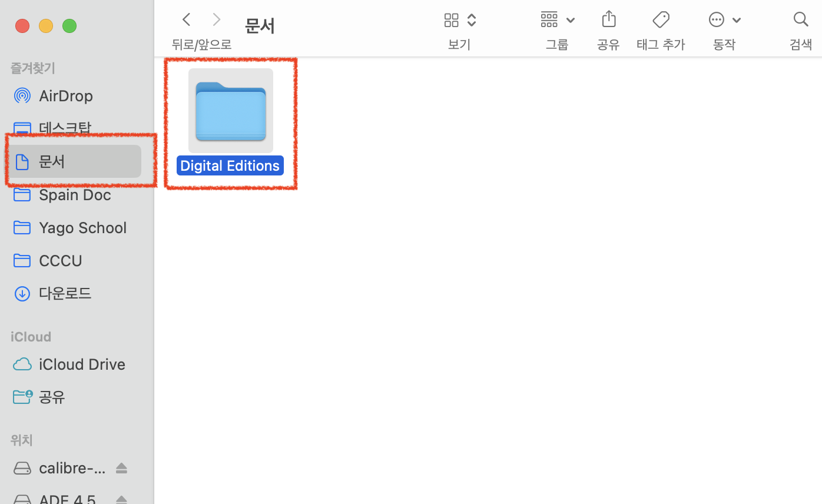Click the iCloud section header
Viewport: 822px width, 504px height.
click(x=31, y=337)
